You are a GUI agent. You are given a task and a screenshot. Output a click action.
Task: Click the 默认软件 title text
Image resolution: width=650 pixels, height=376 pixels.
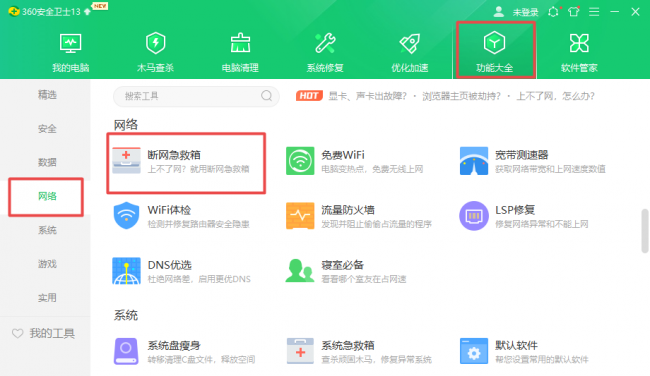pyautogui.click(x=517, y=345)
